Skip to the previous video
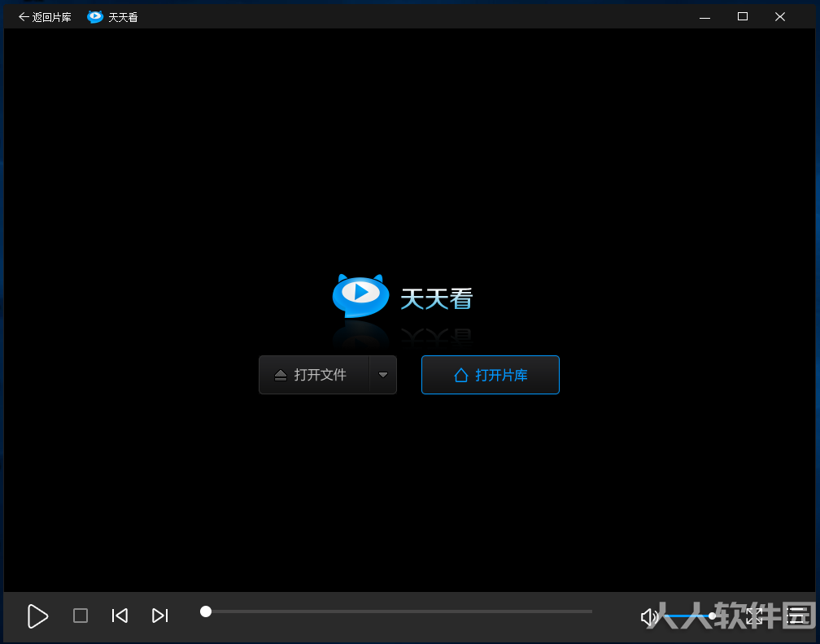The height and width of the screenshot is (644, 820). click(120, 616)
